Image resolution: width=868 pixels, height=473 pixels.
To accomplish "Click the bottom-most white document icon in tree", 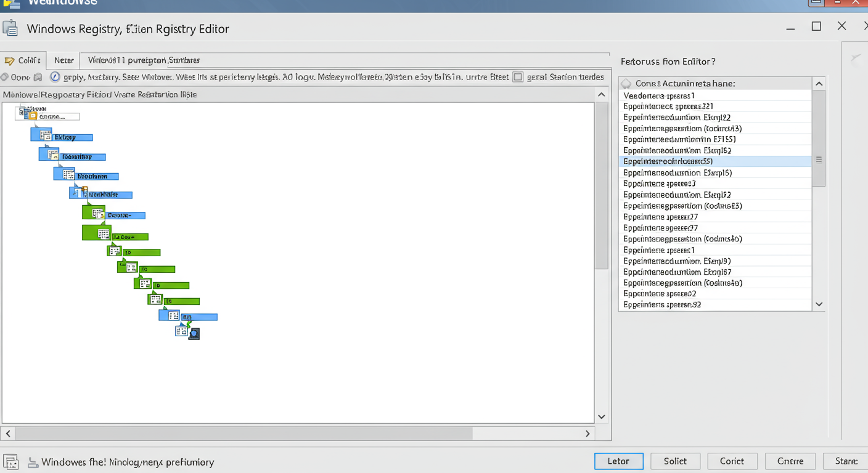I will [x=181, y=331].
